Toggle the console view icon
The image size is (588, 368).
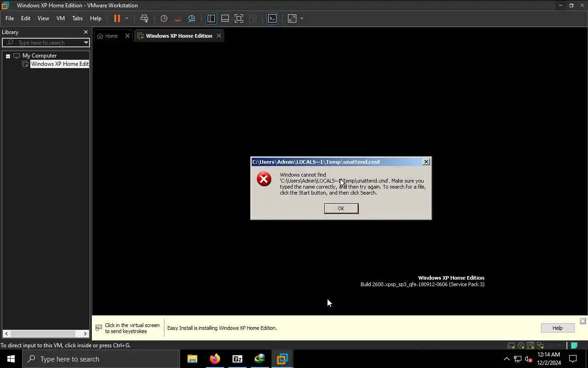[x=272, y=18]
